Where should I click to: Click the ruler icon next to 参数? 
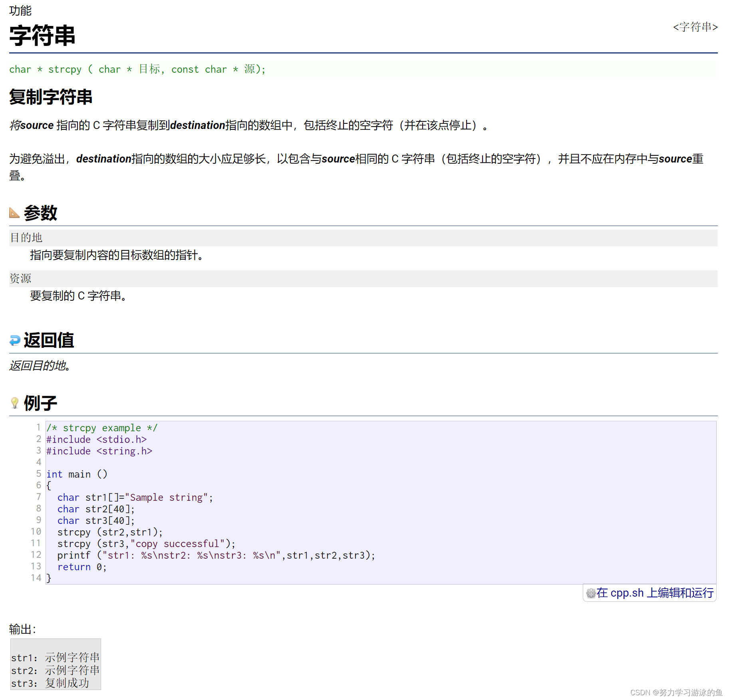(x=14, y=213)
